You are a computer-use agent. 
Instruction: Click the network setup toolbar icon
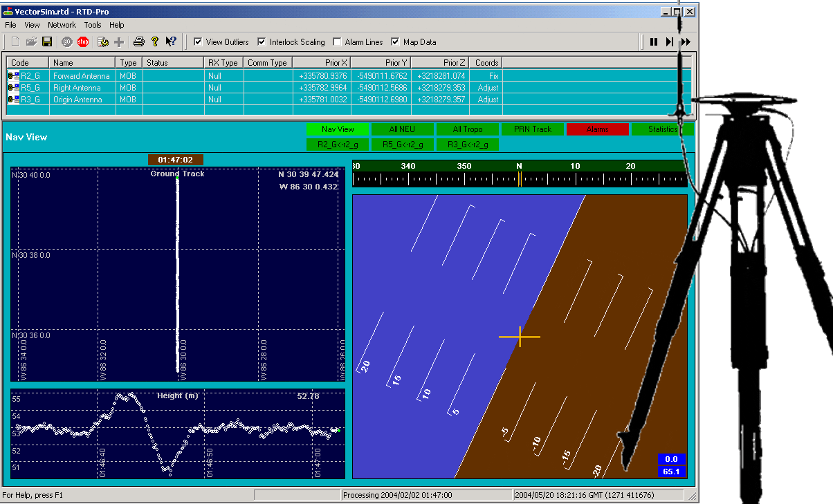(103, 42)
